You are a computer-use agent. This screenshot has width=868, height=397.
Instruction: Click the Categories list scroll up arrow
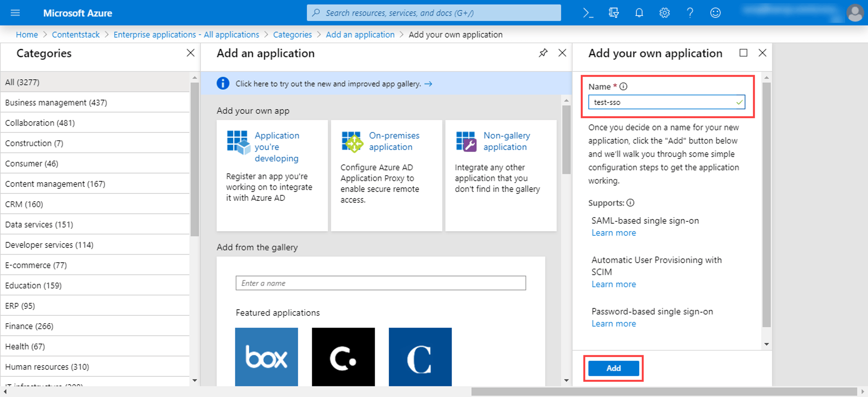[194, 78]
